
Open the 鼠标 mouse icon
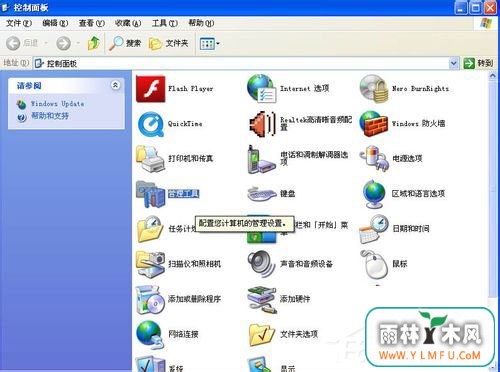[375, 264]
